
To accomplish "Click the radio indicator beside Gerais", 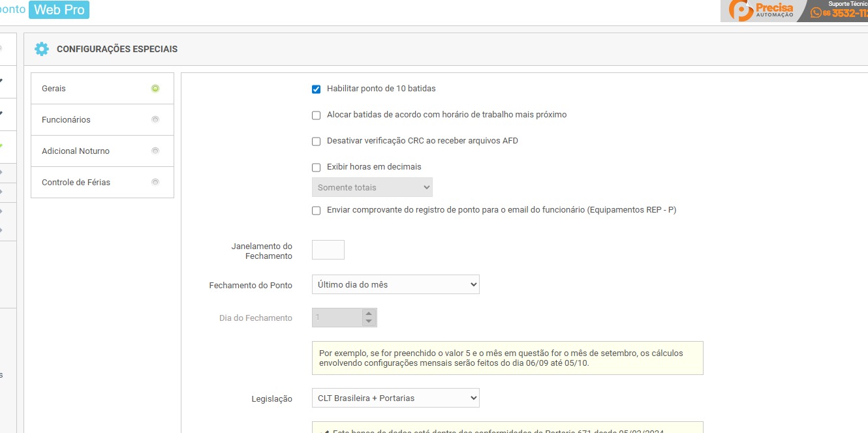I will [x=155, y=89].
